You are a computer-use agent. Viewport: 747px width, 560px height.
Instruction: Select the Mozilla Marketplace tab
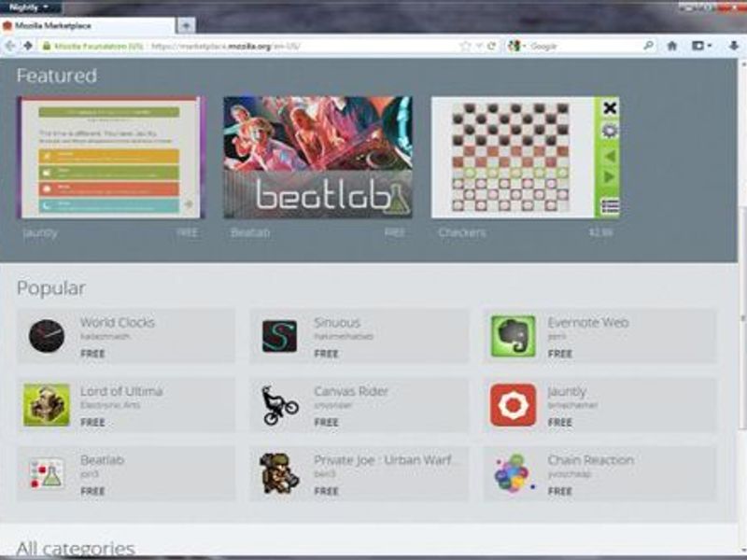[88, 26]
